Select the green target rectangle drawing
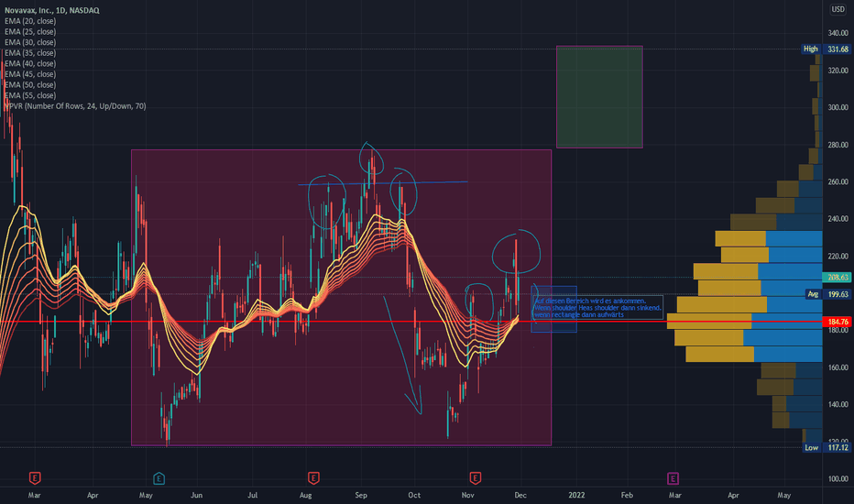This screenshot has width=854, height=504. point(599,97)
